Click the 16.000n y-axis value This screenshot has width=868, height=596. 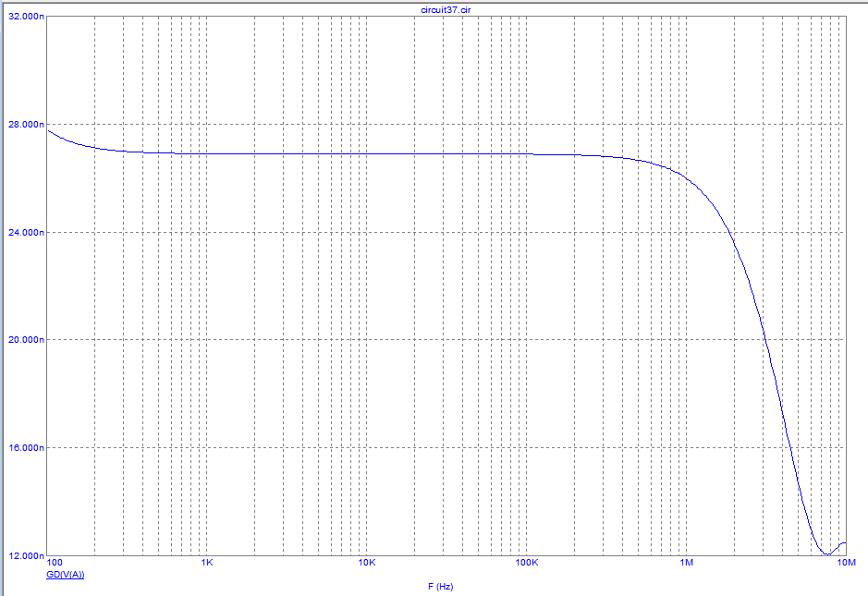point(27,447)
